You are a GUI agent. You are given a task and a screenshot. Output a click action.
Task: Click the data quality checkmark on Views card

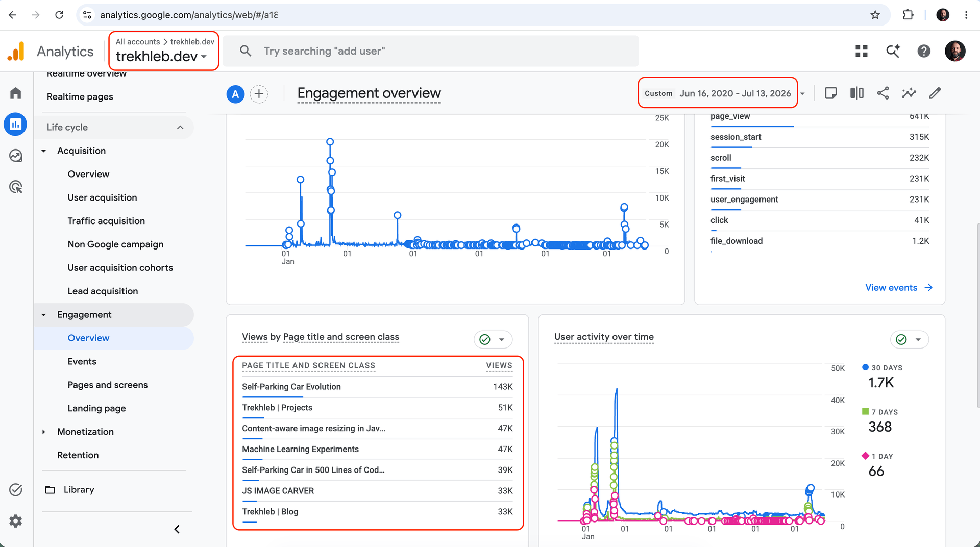(485, 340)
